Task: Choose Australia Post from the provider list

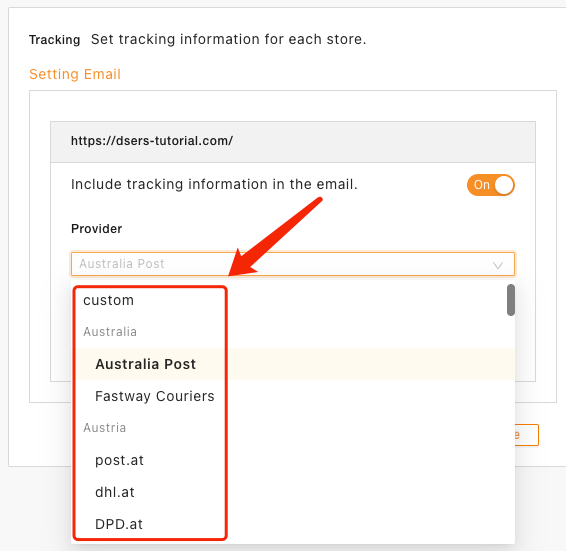Action: tap(293, 364)
